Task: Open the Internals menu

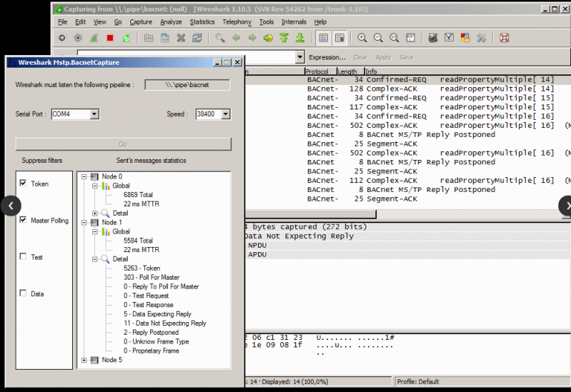Action: (x=294, y=22)
